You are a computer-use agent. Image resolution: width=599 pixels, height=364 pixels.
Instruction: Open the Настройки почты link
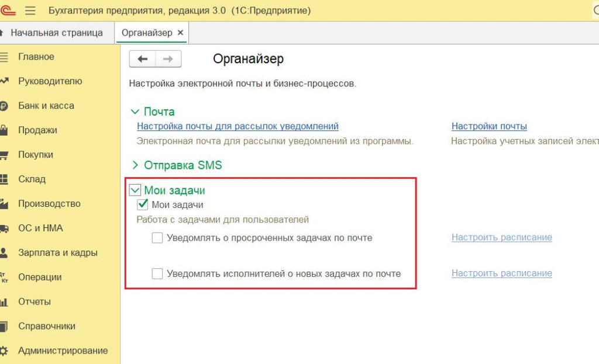pyautogui.click(x=489, y=126)
